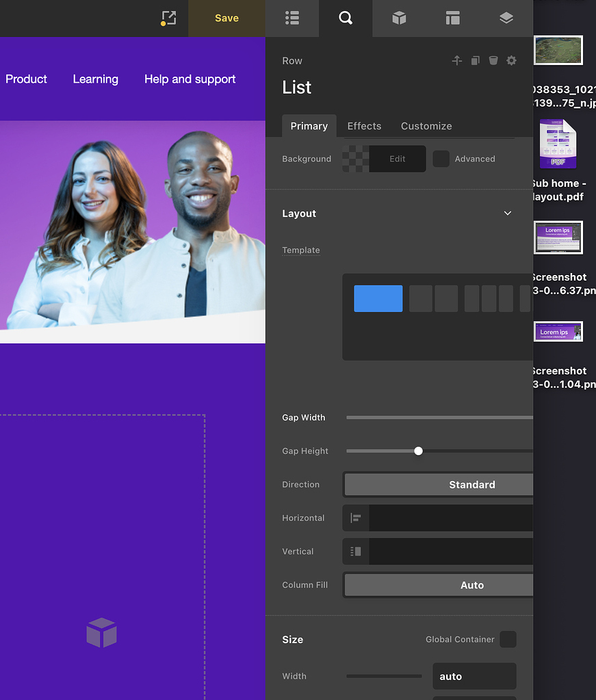The height and width of the screenshot is (700, 596).
Task: Open the Customize tab
Action: [426, 126]
